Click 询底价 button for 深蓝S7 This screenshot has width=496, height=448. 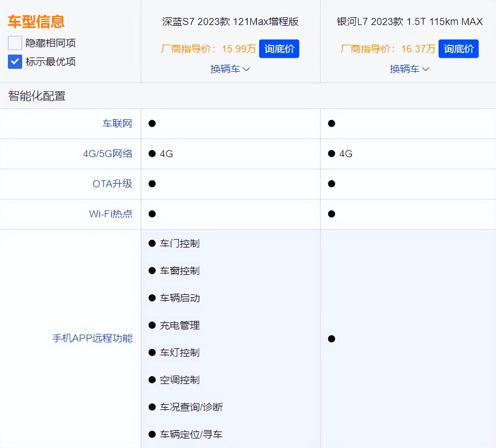point(279,48)
